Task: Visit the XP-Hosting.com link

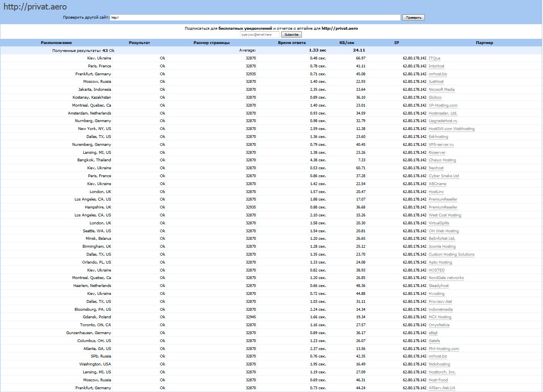Action: pyautogui.click(x=443, y=105)
